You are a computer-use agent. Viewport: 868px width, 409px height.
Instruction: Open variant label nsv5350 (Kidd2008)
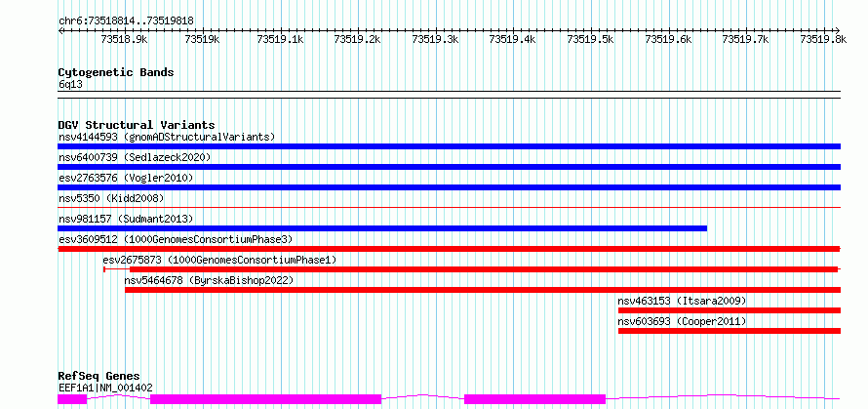(x=111, y=198)
